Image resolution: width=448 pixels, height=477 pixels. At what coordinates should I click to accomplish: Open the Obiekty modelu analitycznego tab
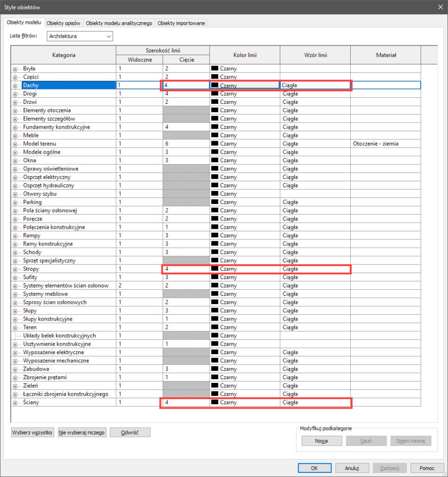[119, 23]
